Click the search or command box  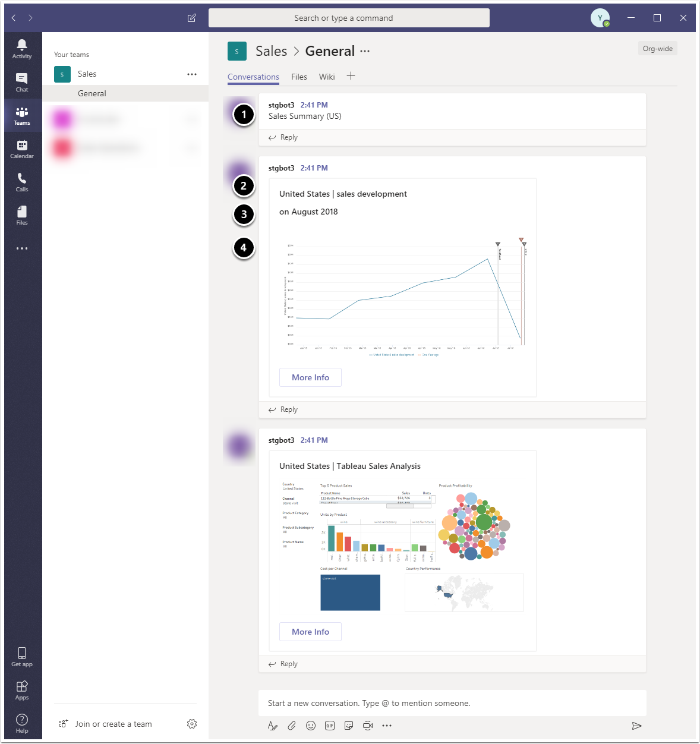[349, 18]
